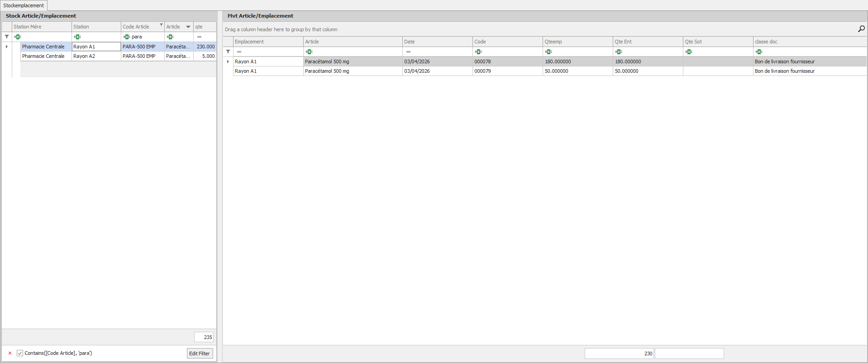Viewport: 868px width, 363px height.
Task: Expand the first movement row 000078
Action: (228, 61)
